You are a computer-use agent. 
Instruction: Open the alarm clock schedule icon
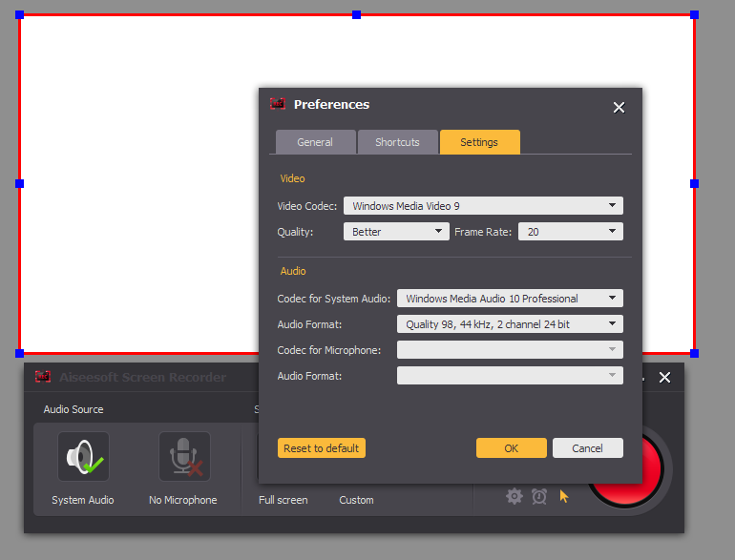click(539, 496)
